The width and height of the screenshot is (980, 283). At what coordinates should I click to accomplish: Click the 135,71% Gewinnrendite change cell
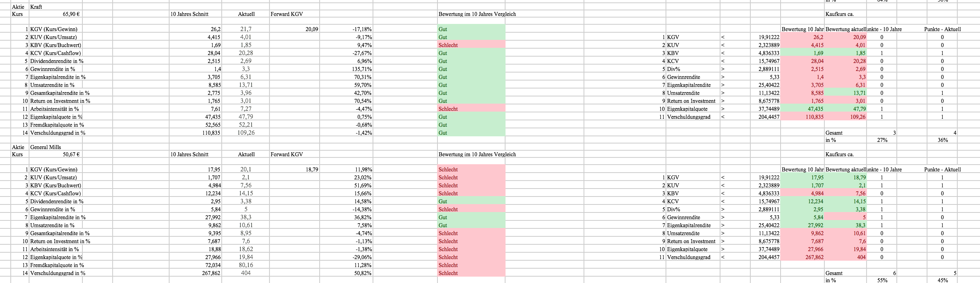tap(362, 69)
